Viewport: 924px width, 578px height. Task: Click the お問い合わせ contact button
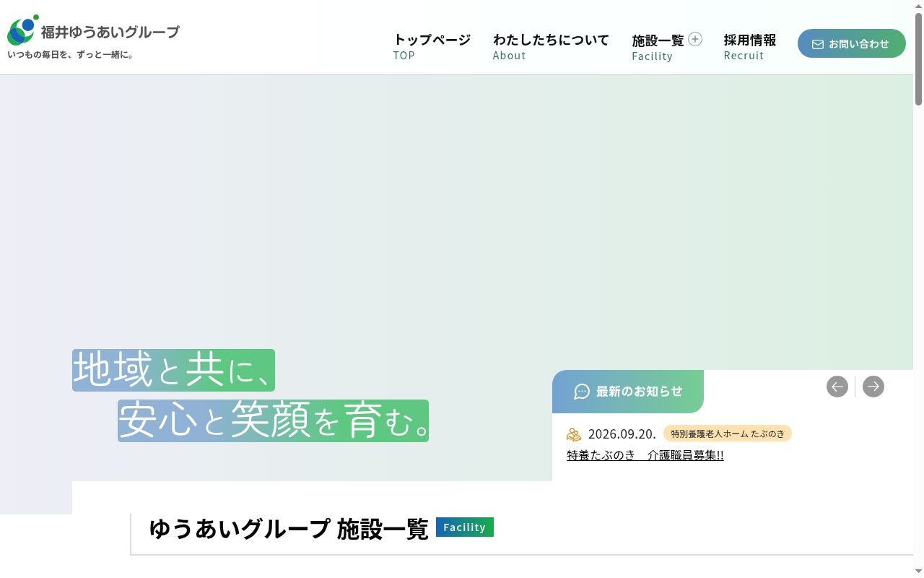(852, 43)
